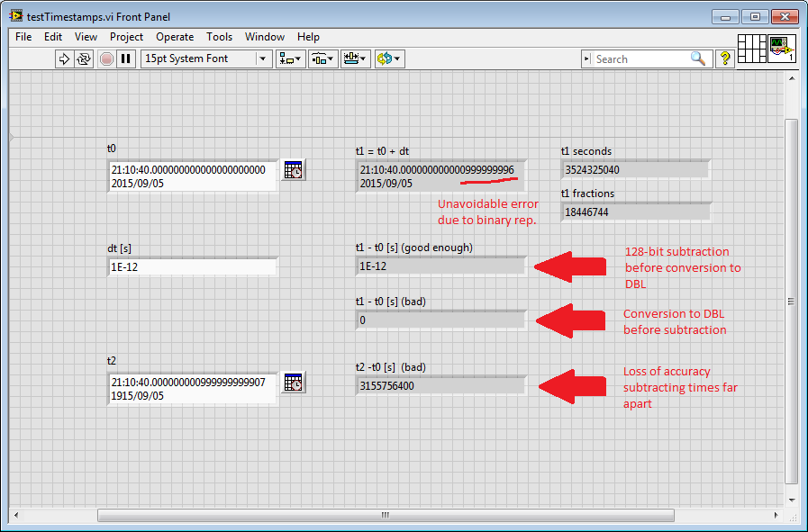
Task: Close the testTimestamps.vi window
Action: pyautogui.click(x=785, y=17)
